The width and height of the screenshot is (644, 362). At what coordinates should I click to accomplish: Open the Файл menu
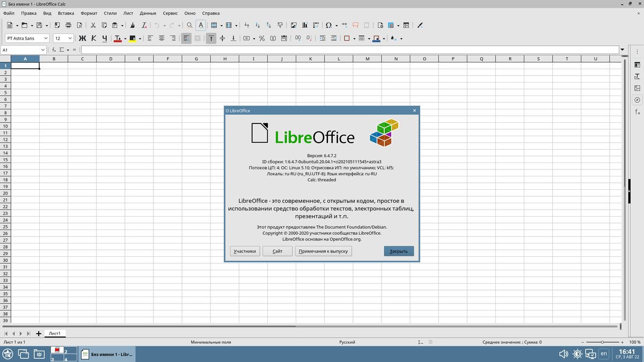pyautogui.click(x=9, y=12)
